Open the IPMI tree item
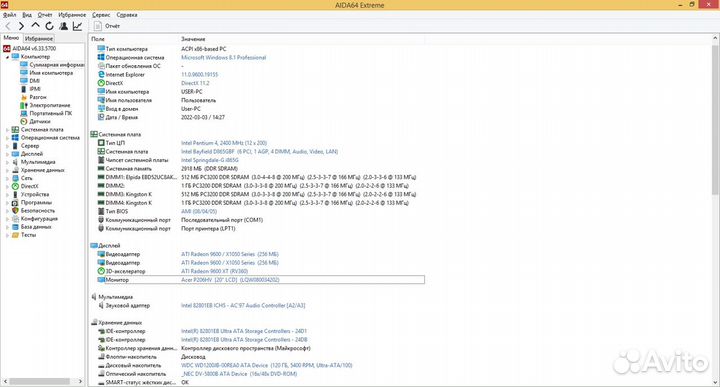The height and width of the screenshot is (387, 720). tap(35, 89)
